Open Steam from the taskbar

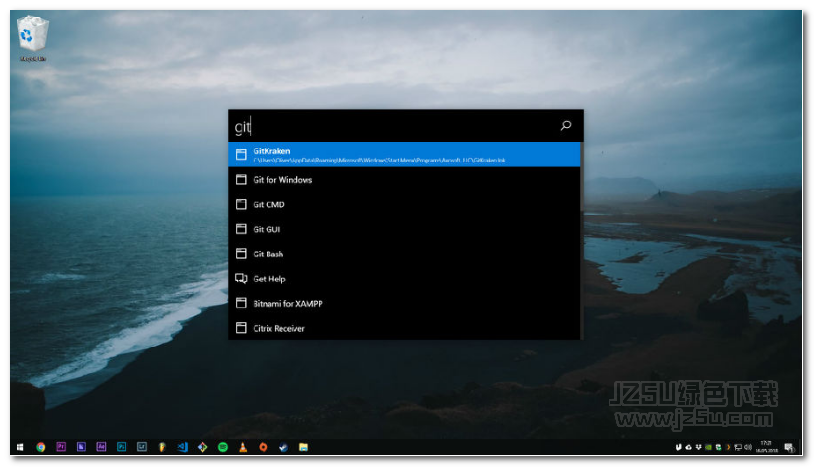[x=283, y=447]
